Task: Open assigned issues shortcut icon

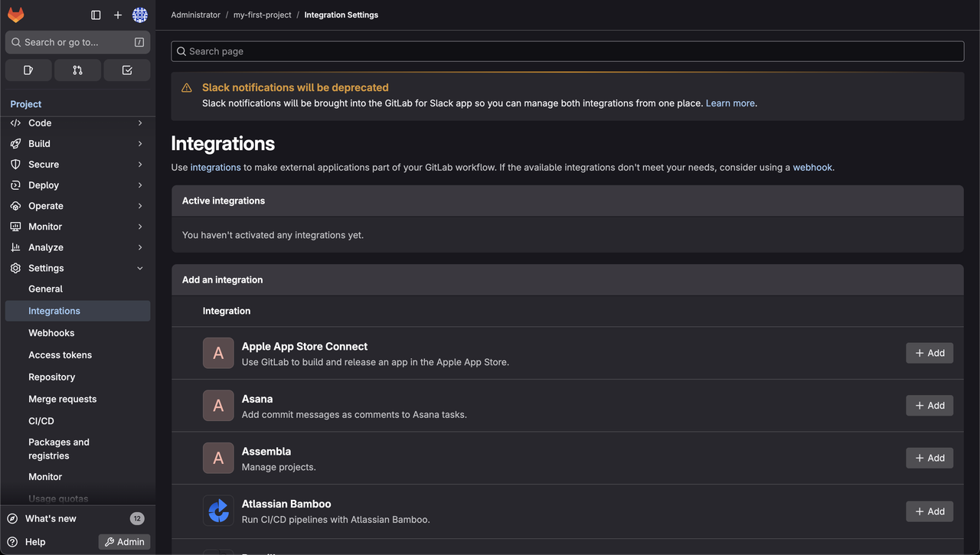Action: (28, 70)
